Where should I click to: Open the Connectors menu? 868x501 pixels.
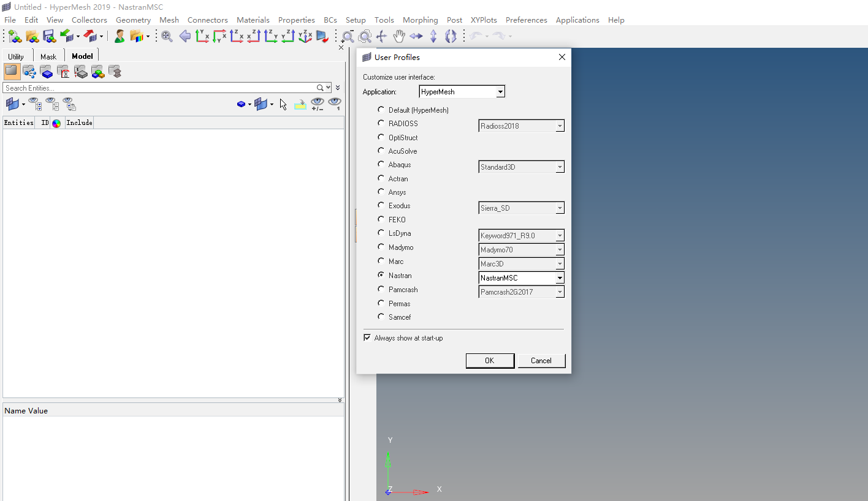[208, 20]
